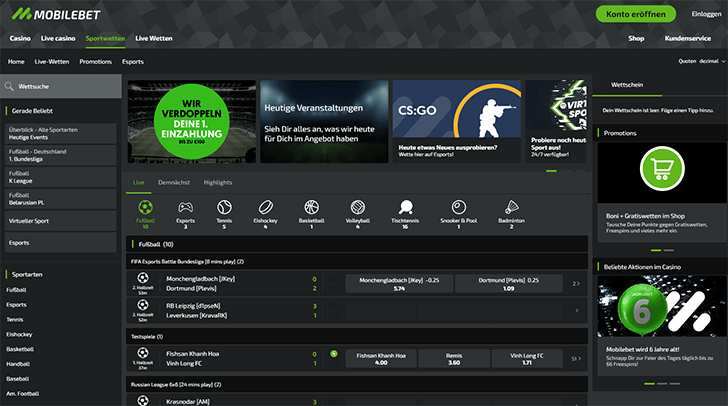Select Eishockey in Sportarten list
728x406 pixels.
(x=20, y=334)
